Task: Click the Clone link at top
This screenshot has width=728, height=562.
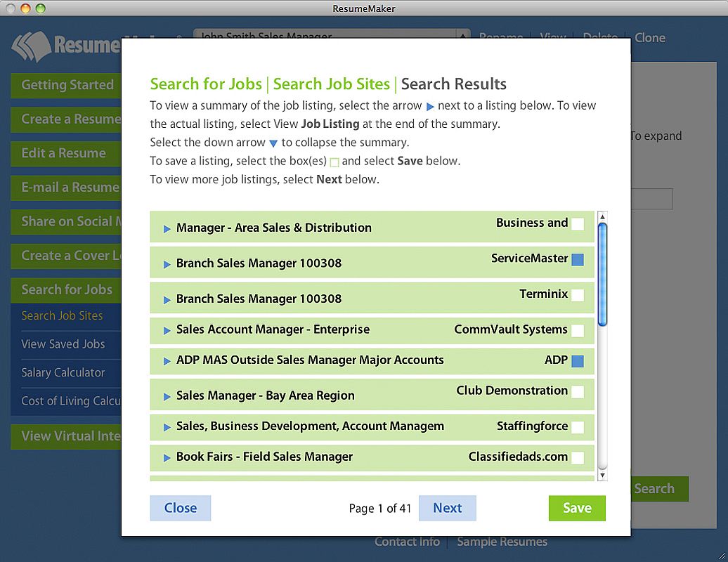Action: pyautogui.click(x=649, y=38)
